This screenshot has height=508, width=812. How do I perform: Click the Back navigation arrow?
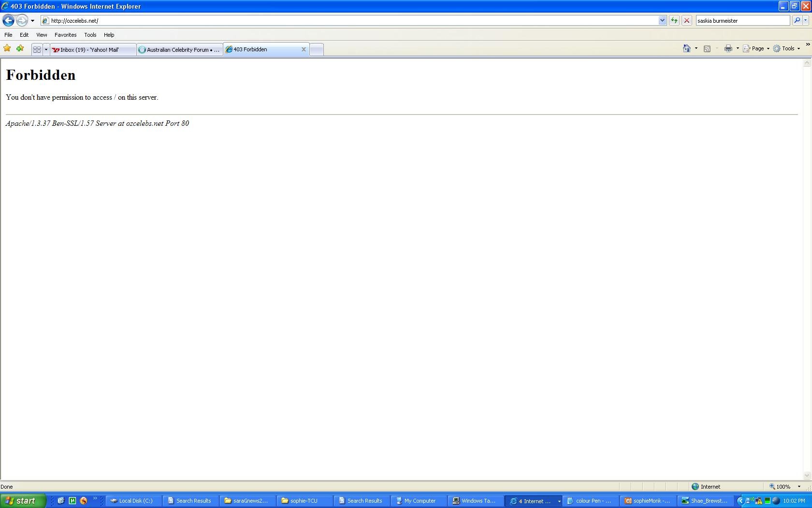coord(8,21)
